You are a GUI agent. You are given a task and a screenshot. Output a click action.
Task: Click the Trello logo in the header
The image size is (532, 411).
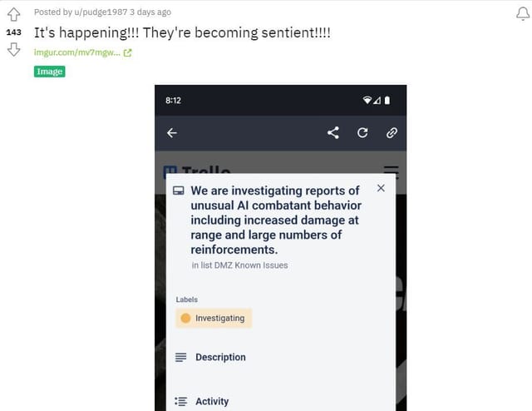point(197,170)
